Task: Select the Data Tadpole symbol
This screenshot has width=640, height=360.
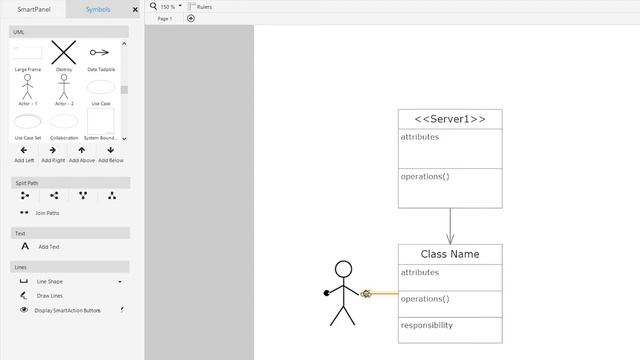Action: coord(100,52)
